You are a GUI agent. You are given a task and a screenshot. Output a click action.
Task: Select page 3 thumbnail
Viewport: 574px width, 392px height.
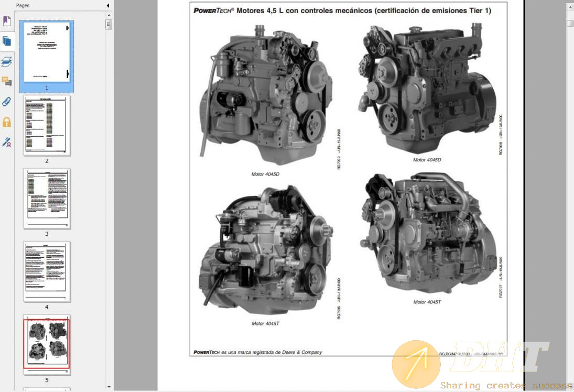tap(47, 199)
